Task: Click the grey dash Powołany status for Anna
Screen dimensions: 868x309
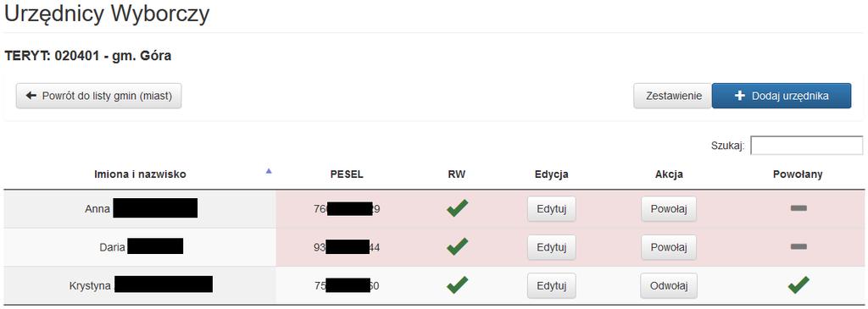Action: coord(798,208)
